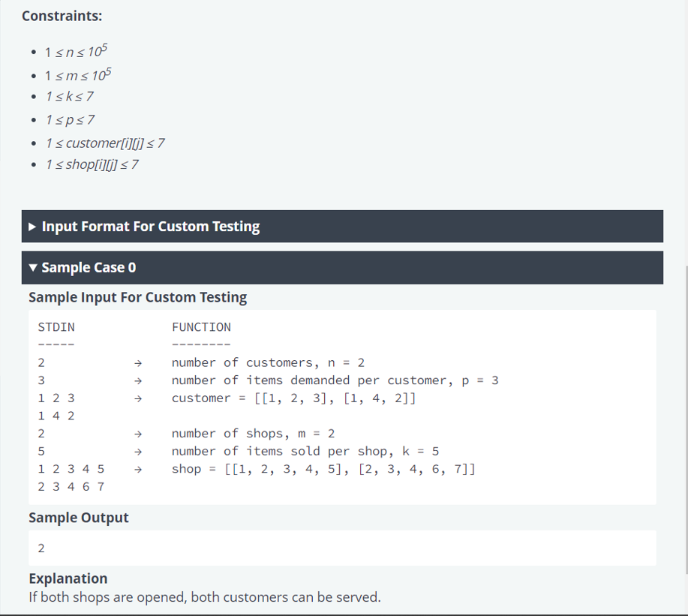Click the arrow before 'customer = [[1, 2, 3]'
Viewport: 688px width, 616px height.
coord(137,398)
